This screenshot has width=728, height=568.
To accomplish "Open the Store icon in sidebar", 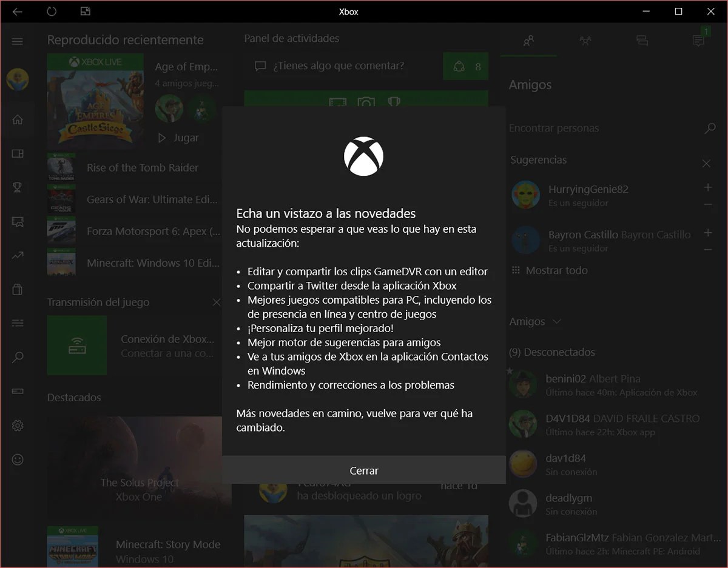I will tap(17, 289).
